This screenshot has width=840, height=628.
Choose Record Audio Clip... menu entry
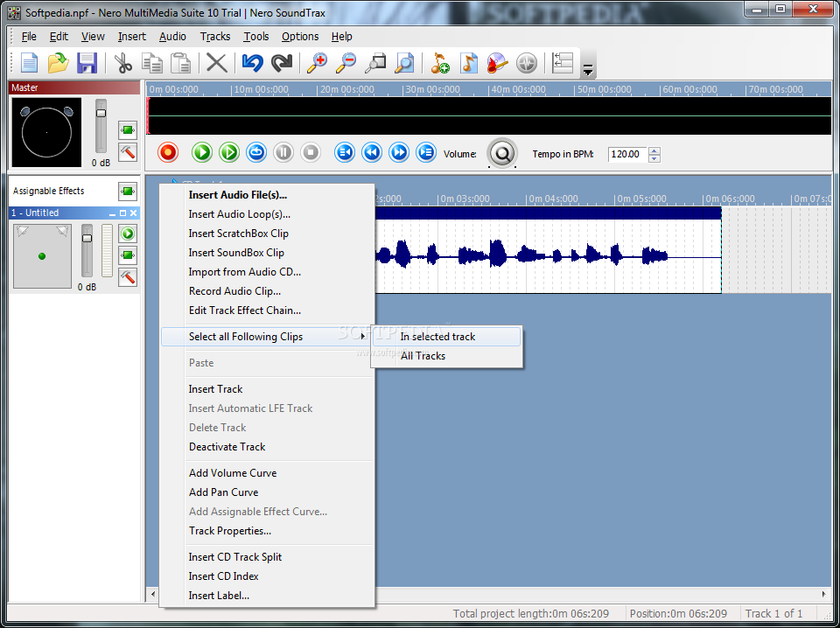pos(266,291)
